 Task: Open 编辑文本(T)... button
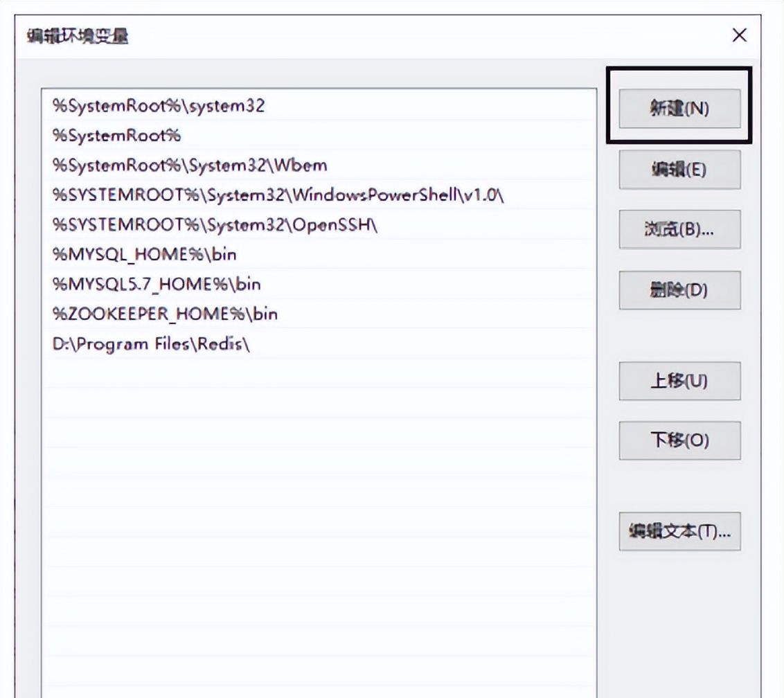[679, 532]
